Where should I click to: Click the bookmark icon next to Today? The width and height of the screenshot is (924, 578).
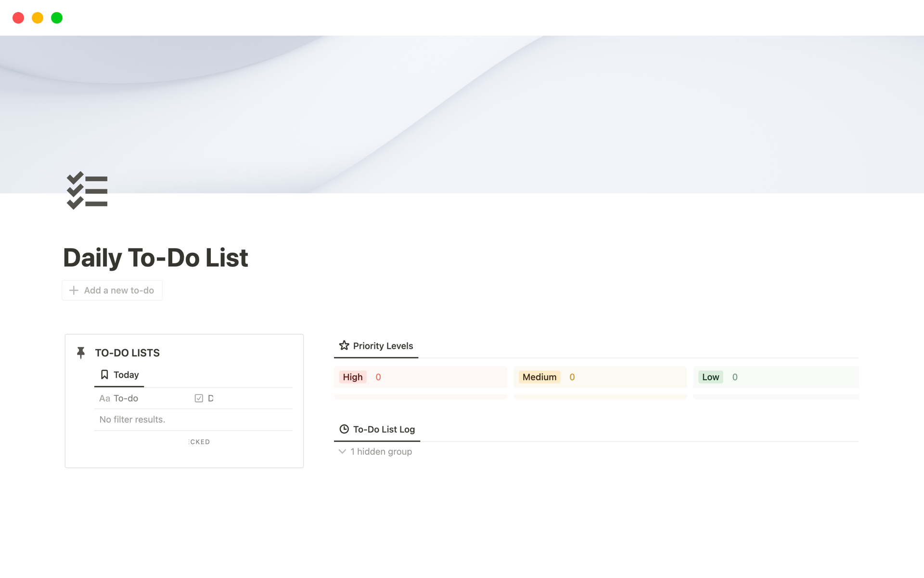coord(104,374)
